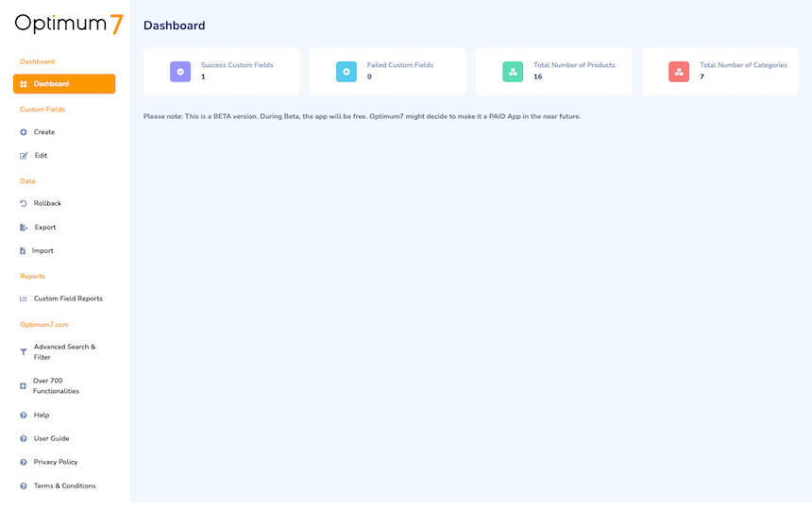Open Advanced Search & Filter link
This screenshot has width=812, height=529.
coord(65,351)
